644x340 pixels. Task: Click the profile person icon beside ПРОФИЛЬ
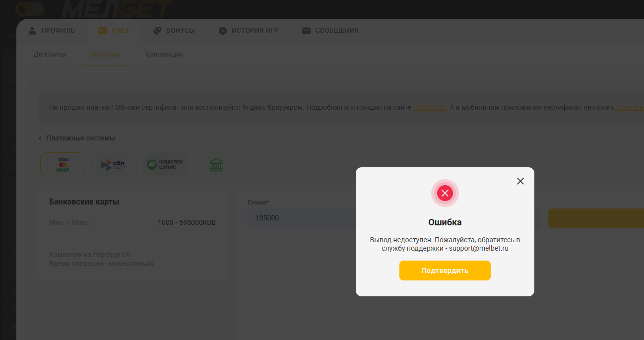(x=32, y=30)
